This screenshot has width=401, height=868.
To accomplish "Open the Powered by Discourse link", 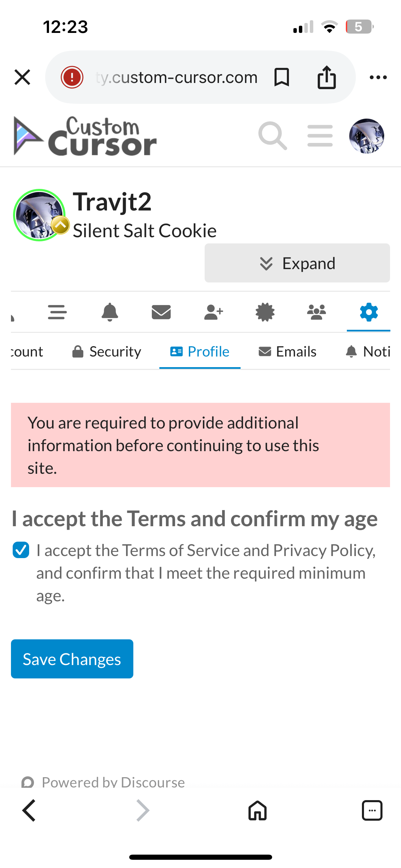I will coord(113,782).
